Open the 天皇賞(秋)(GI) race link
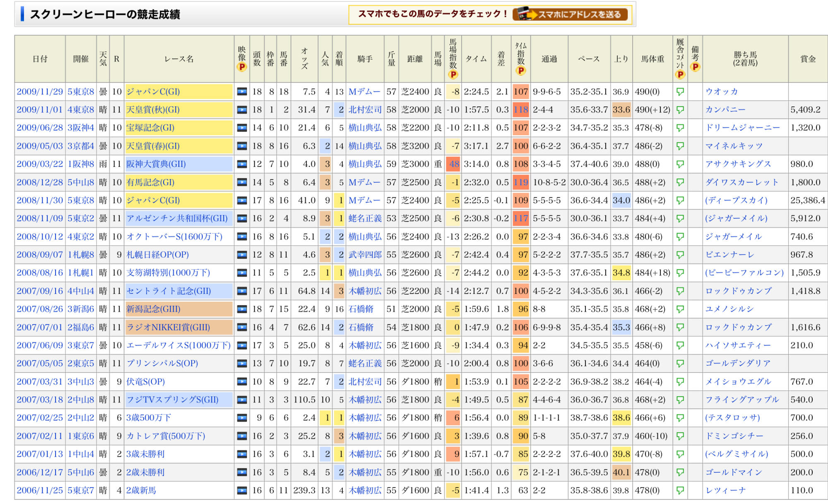This screenshot has height=504, width=828. tap(153, 110)
